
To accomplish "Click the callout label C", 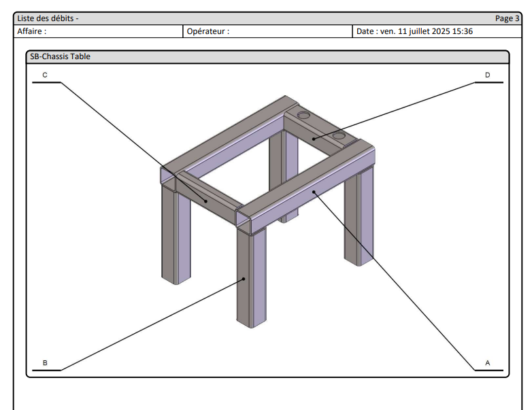I will [x=45, y=75].
